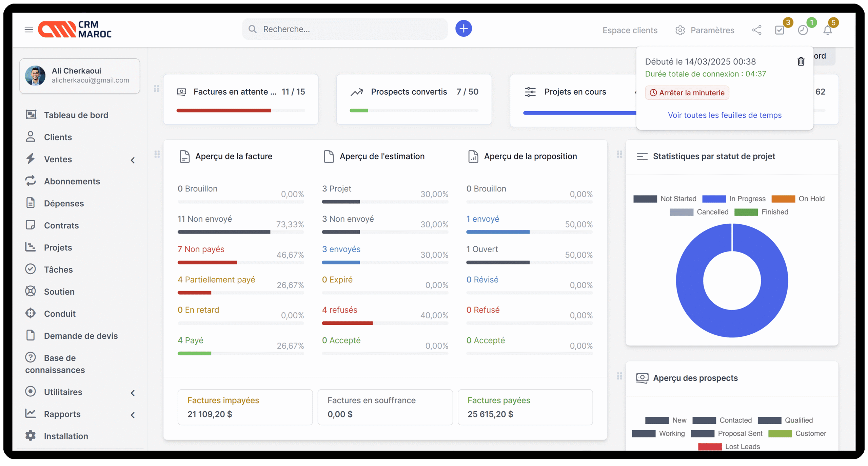Open the notifications bell icon

click(828, 30)
